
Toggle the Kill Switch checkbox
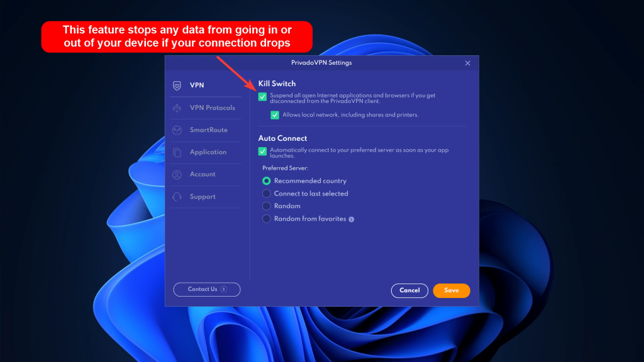point(262,97)
